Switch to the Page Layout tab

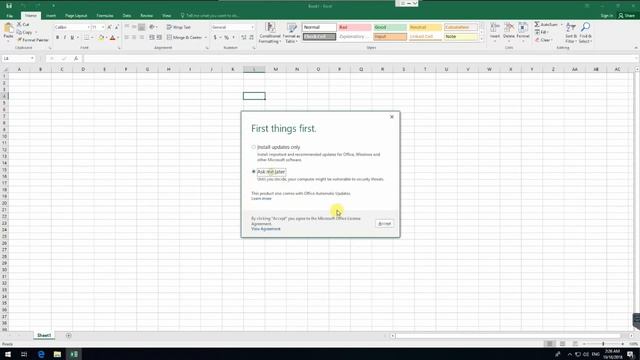76,16
